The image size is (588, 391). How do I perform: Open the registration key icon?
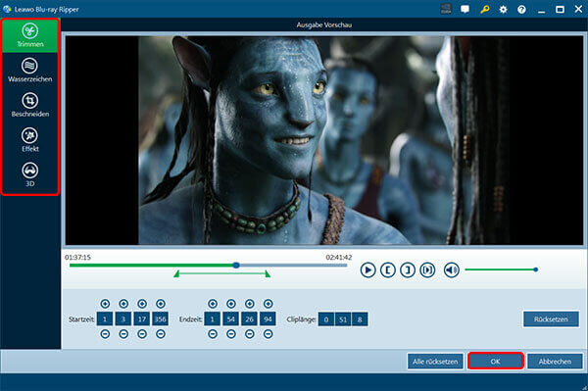(484, 9)
